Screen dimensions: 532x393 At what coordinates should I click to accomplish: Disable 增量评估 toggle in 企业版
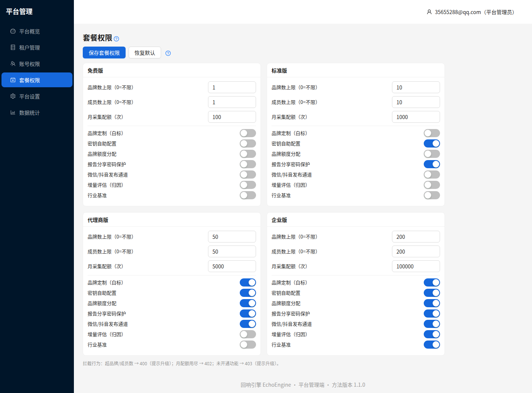(432, 334)
